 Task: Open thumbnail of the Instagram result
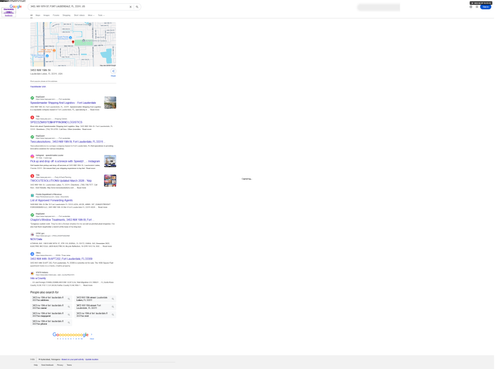(x=110, y=161)
